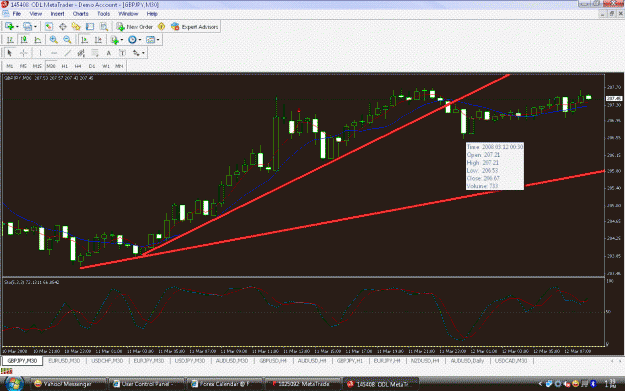The image size is (625, 391).
Task: Select the horizontal line drawing tool
Action: click(x=54, y=53)
